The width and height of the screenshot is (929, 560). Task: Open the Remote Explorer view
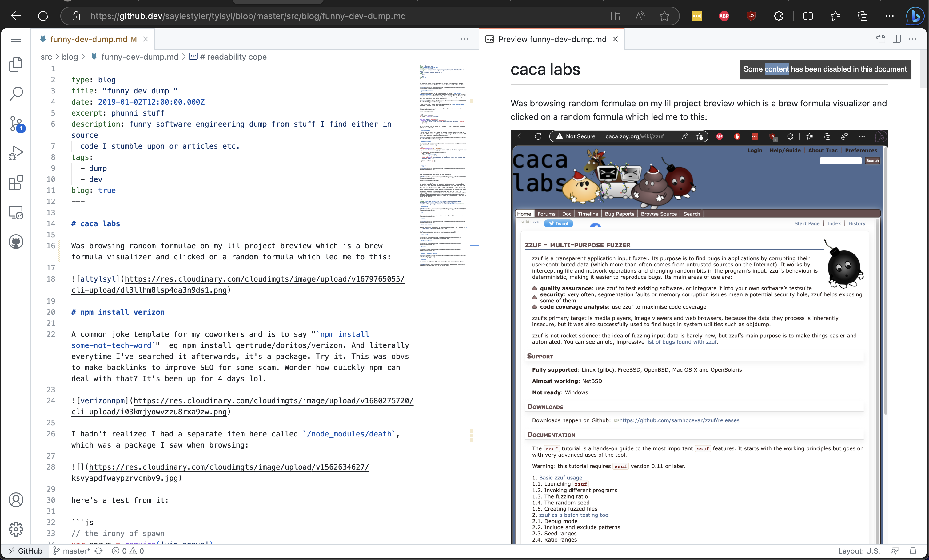(16, 212)
